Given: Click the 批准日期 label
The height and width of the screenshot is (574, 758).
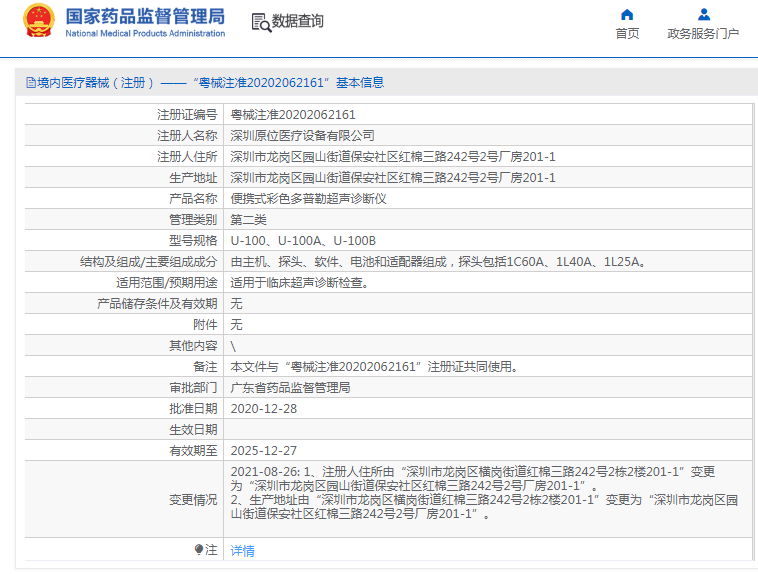Looking at the screenshot, I should pyautogui.click(x=193, y=409).
